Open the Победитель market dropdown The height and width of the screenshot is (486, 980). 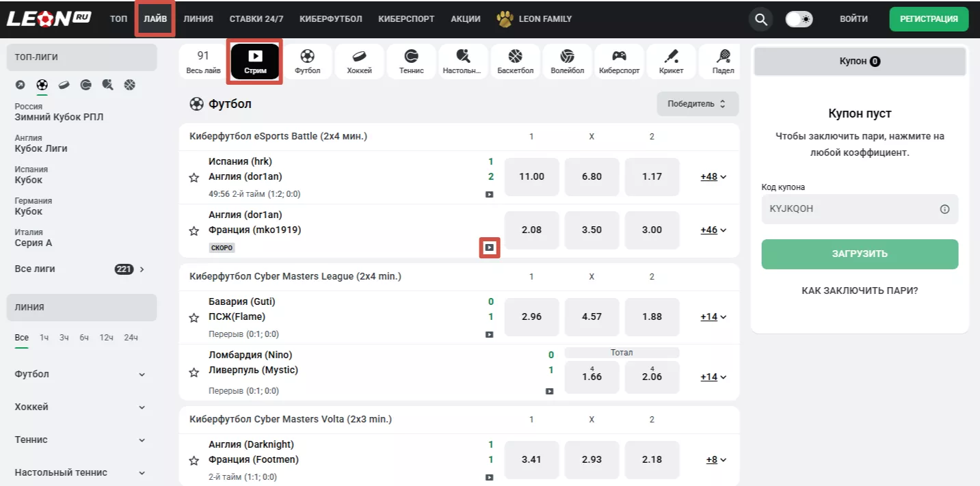(698, 104)
